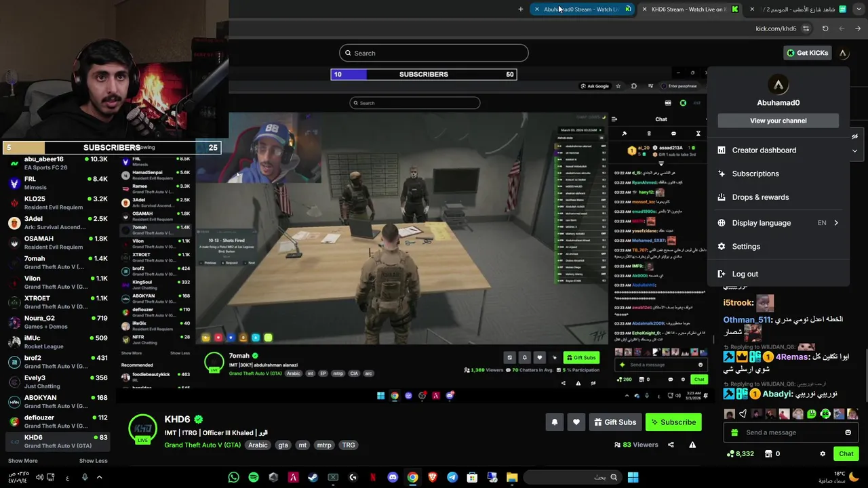Click the Gift Subs button for KHD6
This screenshot has width=868, height=488.
tap(615, 422)
